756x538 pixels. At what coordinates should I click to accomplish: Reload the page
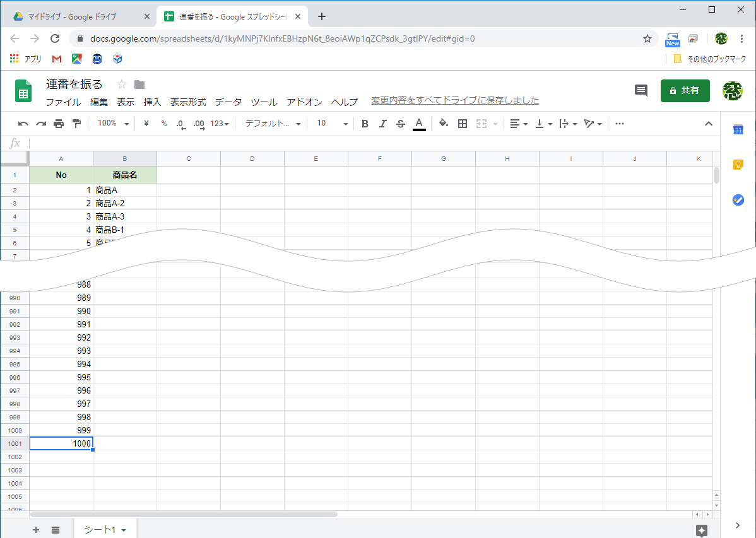tap(55, 38)
